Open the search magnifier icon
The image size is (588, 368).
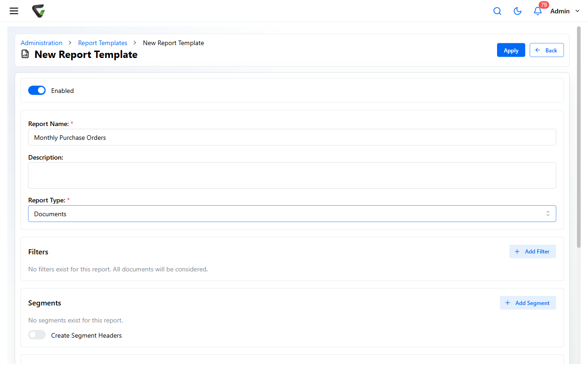click(x=497, y=11)
